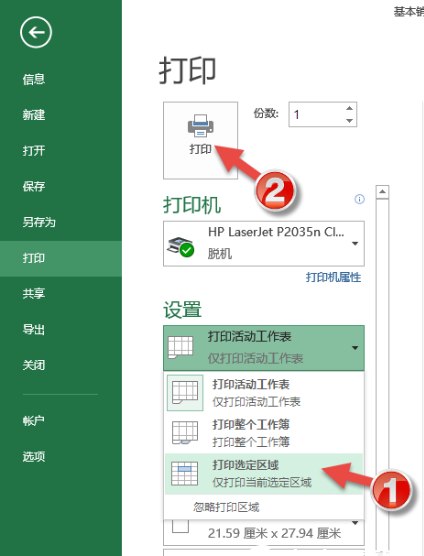Choose 打印选定区域 option
This screenshot has height=556, width=424.
[264, 473]
